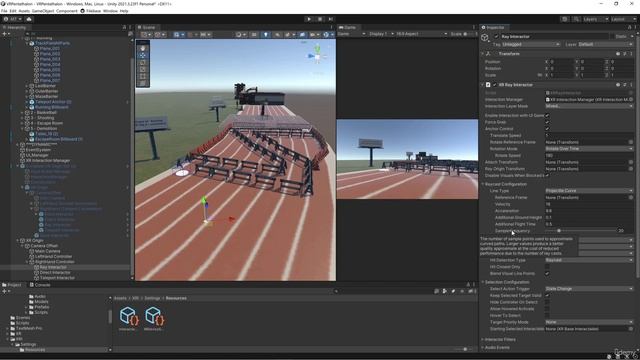Click the Scene orientation gizmo
The width and height of the screenshot is (640, 360).
pos(317,55)
